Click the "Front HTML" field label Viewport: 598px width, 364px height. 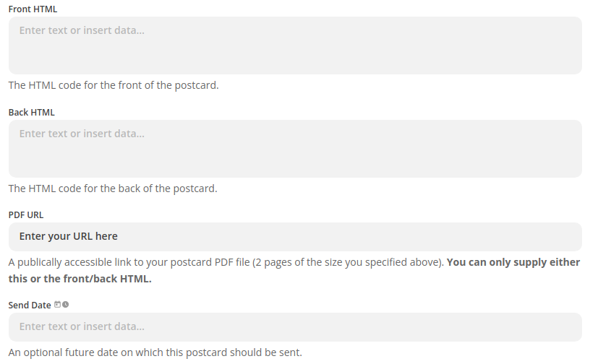coord(33,9)
